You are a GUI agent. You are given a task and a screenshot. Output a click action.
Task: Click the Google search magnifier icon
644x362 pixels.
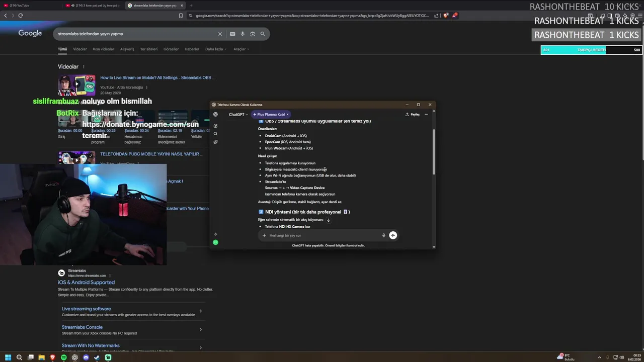tap(263, 34)
